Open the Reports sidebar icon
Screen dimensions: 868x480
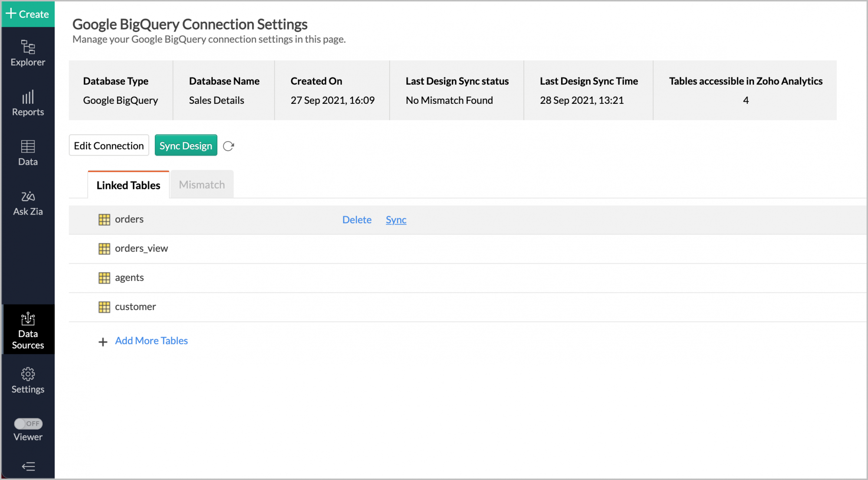pyautogui.click(x=28, y=103)
